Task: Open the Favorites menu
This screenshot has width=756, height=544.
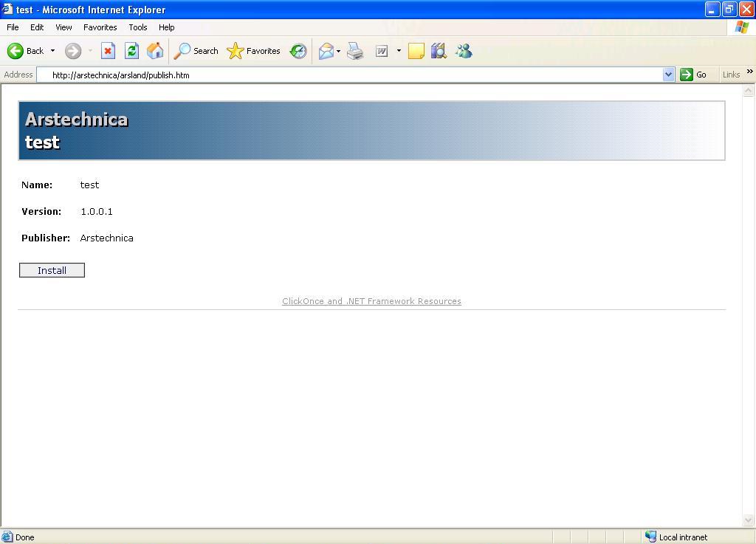Action: click(100, 27)
